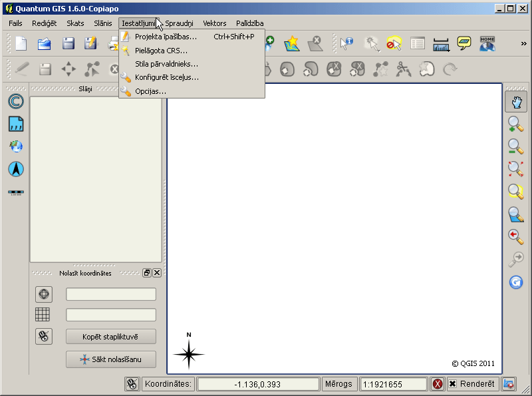
Task: Click the HOME globe icon
Action: [487, 44]
